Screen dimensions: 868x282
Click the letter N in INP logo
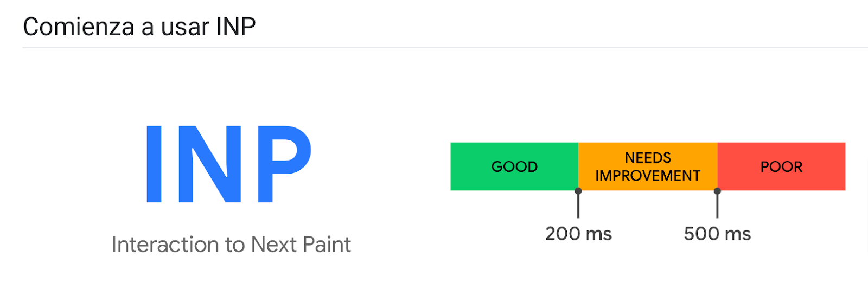(210, 164)
